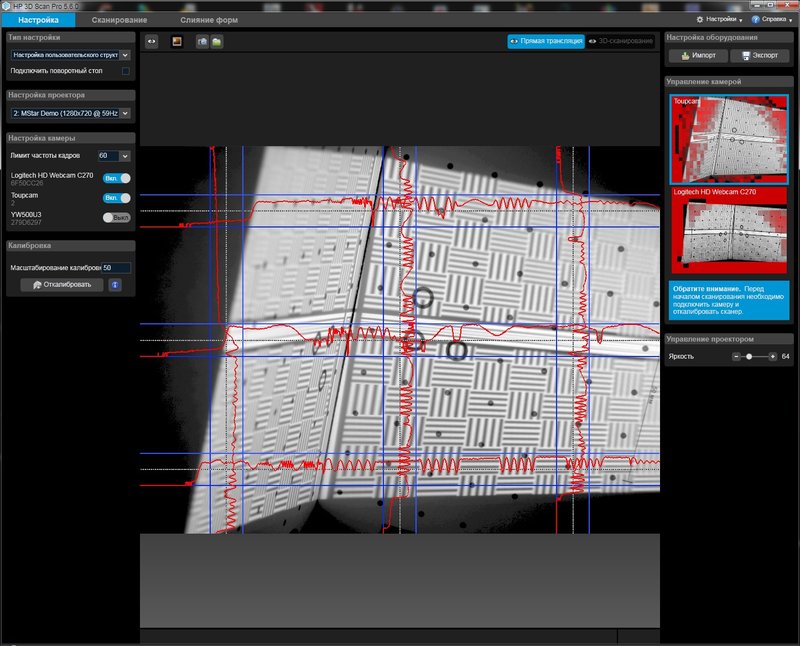Click the info icon next to Откалибровать
800x646 pixels.
pyautogui.click(x=116, y=285)
